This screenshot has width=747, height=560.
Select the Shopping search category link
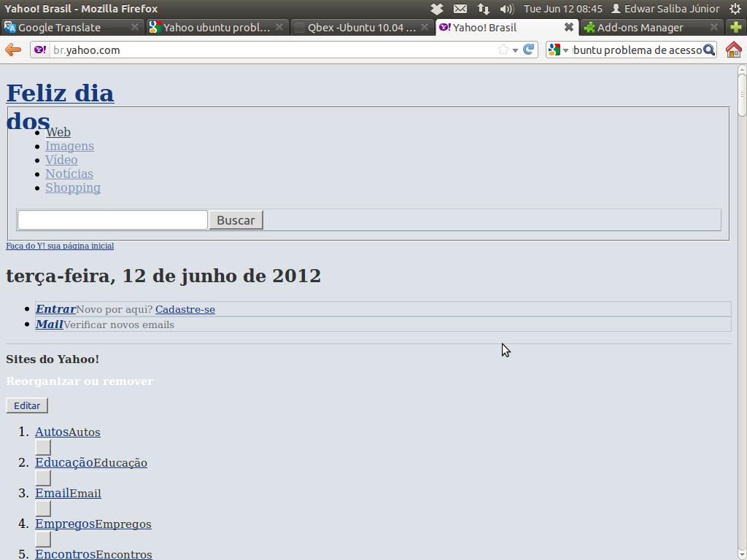click(x=73, y=187)
